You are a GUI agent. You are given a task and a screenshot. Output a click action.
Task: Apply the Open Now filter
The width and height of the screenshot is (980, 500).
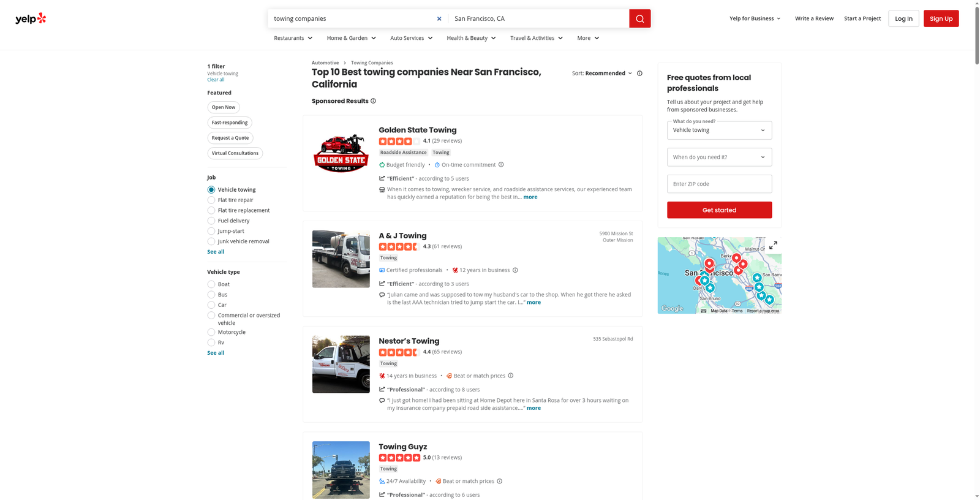224,107
